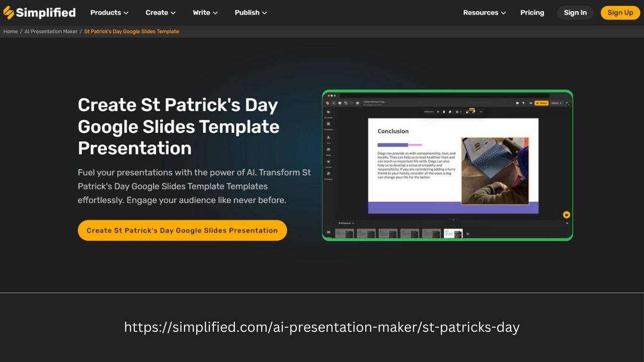
Task: Open the Write menu in the navigation bar
Action: (204, 13)
